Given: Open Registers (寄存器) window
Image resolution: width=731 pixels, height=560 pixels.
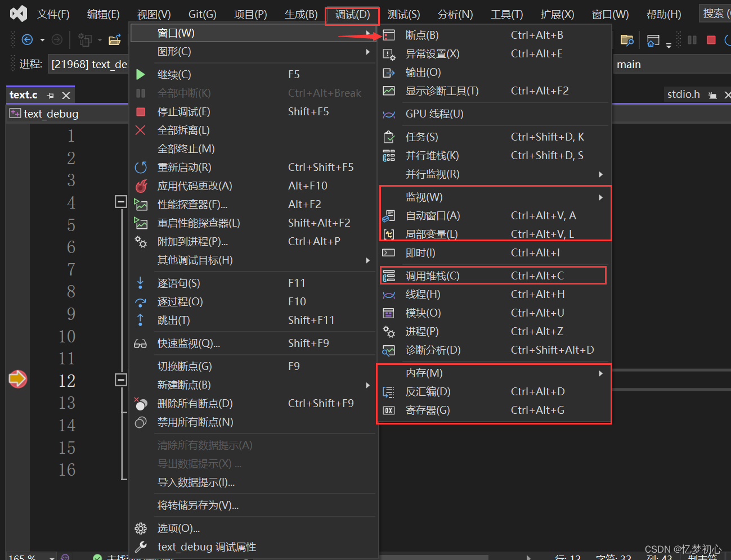Looking at the screenshot, I should [427, 410].
